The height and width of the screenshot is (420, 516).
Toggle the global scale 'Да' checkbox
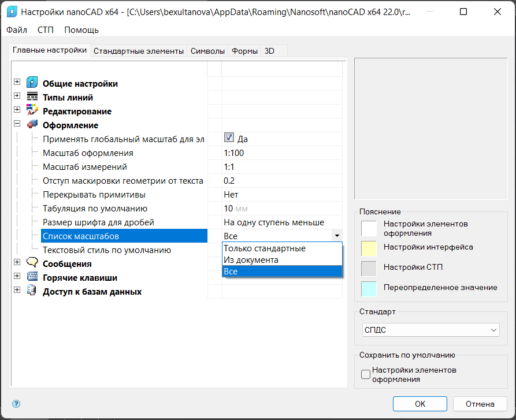coord(229,138)
